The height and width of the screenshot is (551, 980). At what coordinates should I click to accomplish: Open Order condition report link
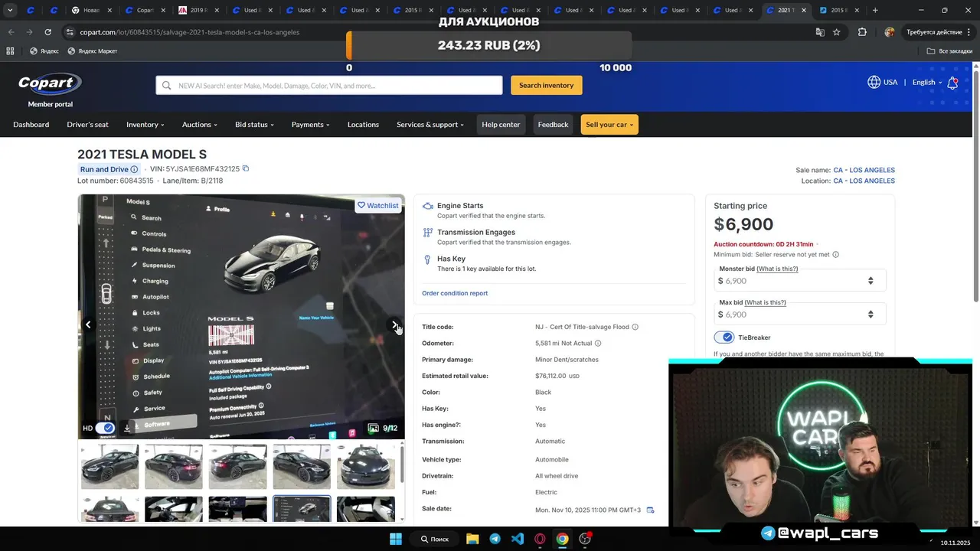pyautogui.click(x=455, y=293)
